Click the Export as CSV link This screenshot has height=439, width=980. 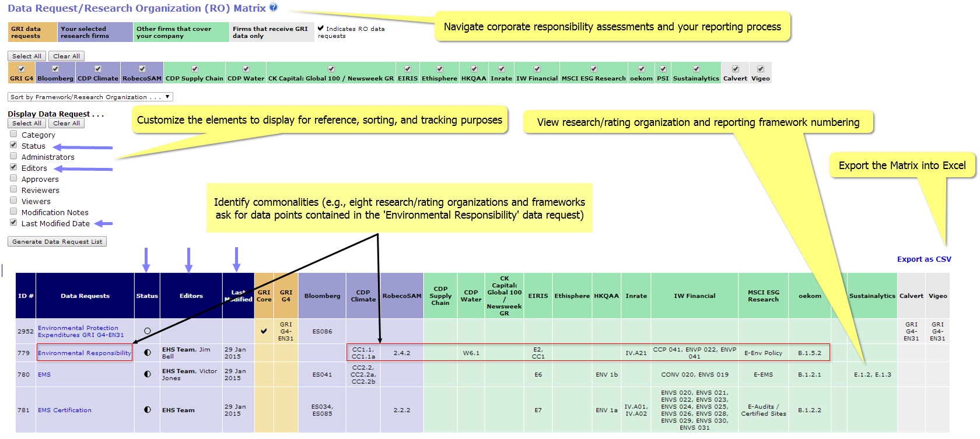(924, 259)
